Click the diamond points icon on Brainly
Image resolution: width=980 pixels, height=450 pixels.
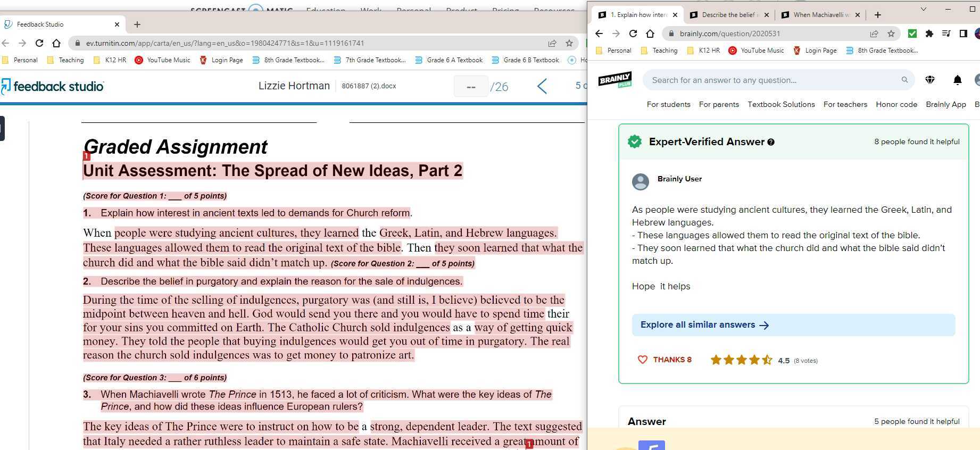(x=930, y=80)
